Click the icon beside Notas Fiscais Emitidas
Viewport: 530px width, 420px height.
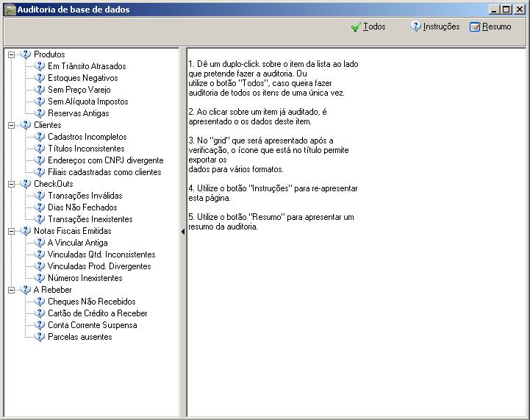(x=25, y=231)
